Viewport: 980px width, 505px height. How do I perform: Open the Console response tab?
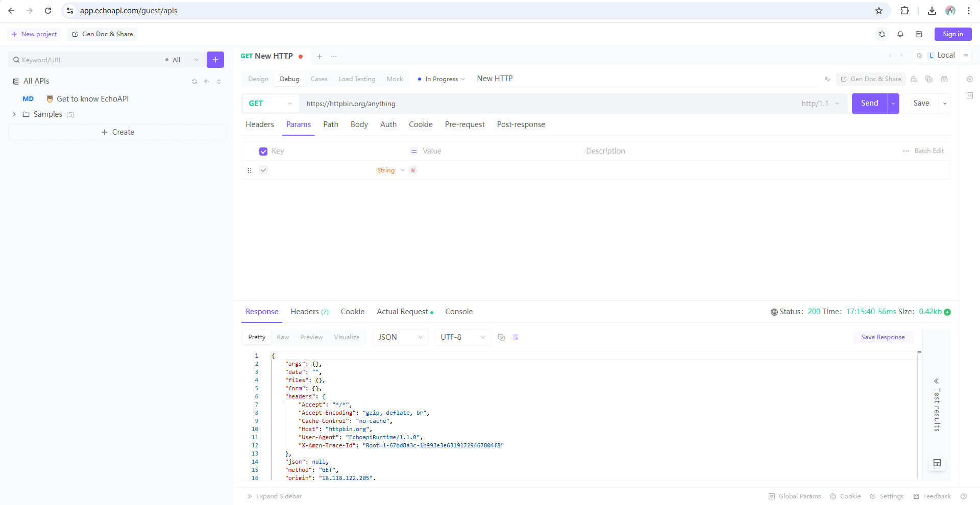coord(459,312)
